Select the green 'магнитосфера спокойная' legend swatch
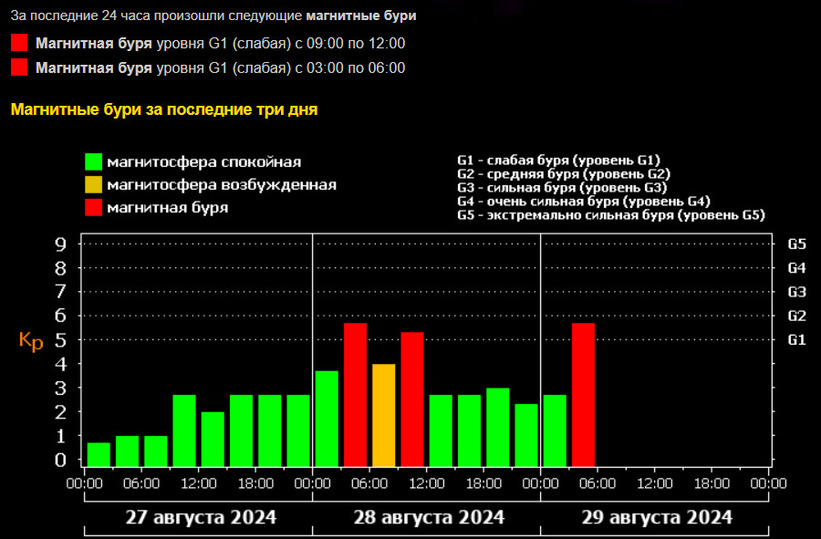 coord(93,161)
